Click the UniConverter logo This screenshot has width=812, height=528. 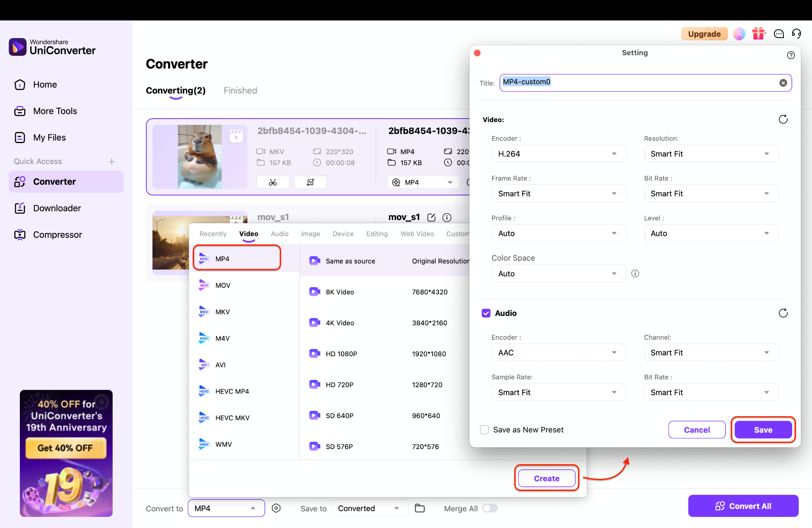tap(52, 47)
